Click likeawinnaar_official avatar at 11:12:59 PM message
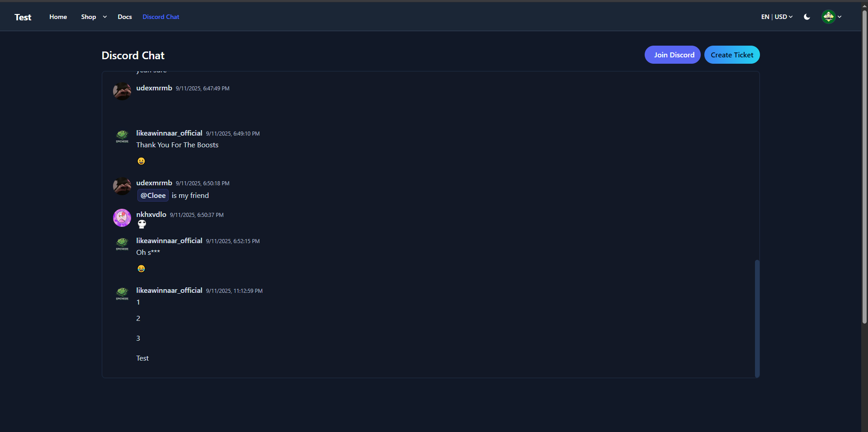 tap(122, 293)
